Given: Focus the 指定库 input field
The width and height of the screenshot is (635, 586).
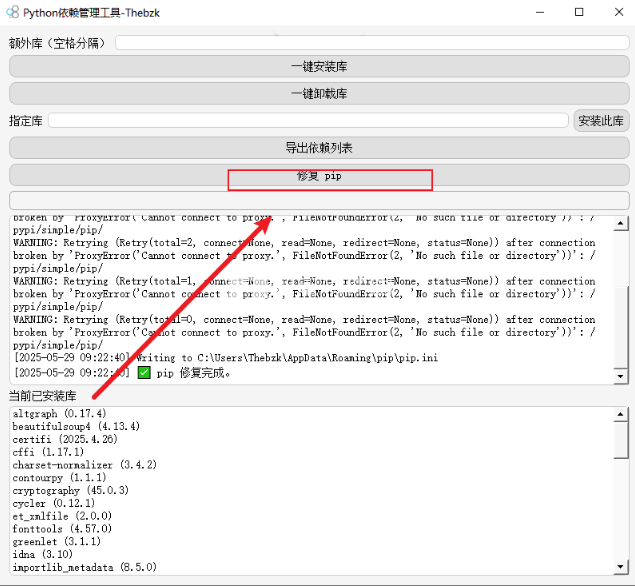Looking at the screenshot, I should point(308,121).
